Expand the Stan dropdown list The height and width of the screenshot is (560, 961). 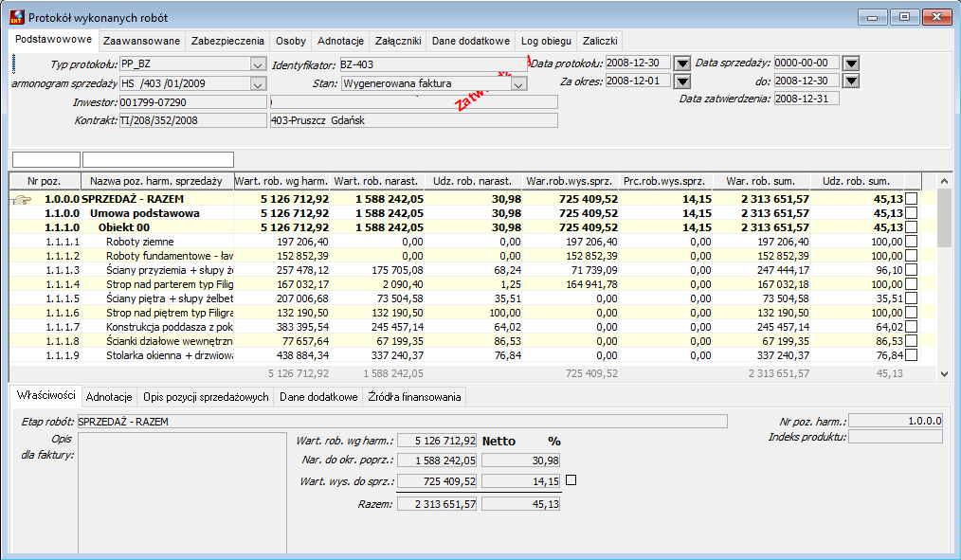click(x=518, y=84)
